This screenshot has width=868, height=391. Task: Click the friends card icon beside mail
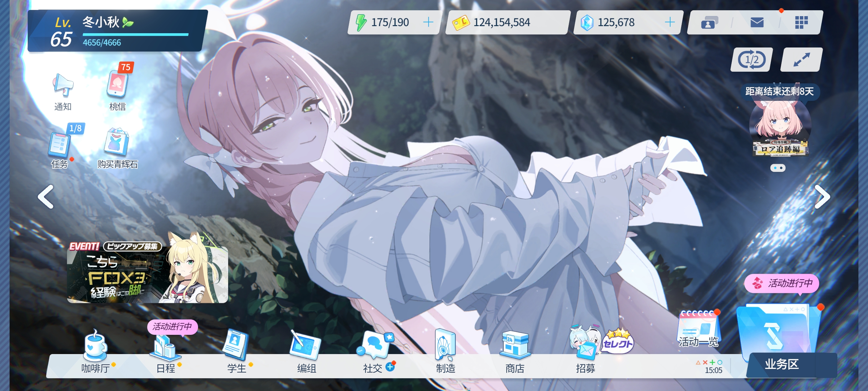point(709,23)
